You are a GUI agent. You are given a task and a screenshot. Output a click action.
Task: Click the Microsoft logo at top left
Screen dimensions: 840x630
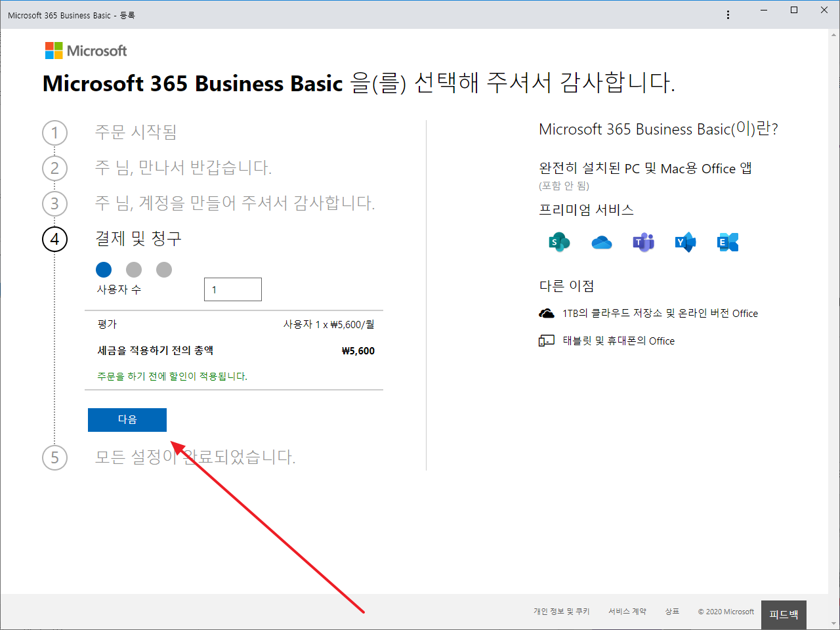[x=86, y=51]
